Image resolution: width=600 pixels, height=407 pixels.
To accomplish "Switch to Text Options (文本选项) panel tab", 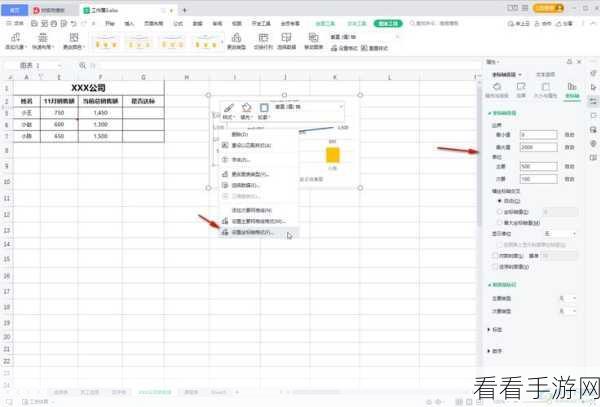I will click(x=545, y=75).
